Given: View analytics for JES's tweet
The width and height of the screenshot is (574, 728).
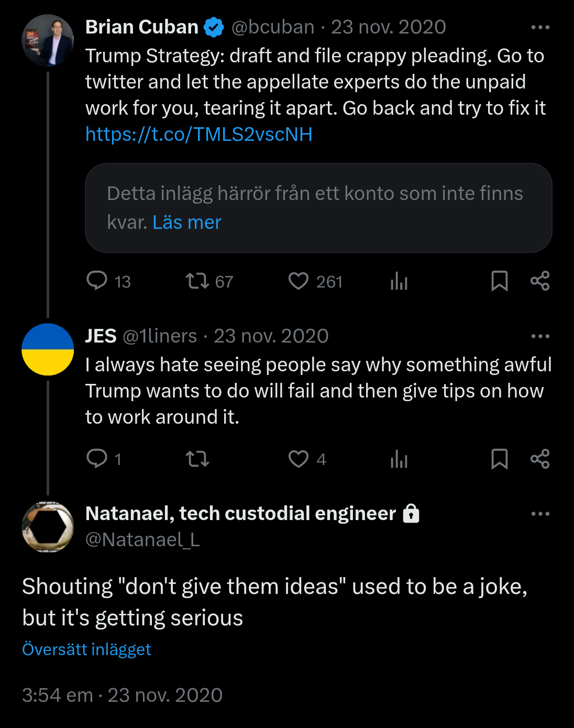Looking at the screenshot, I should coord(399,459).
